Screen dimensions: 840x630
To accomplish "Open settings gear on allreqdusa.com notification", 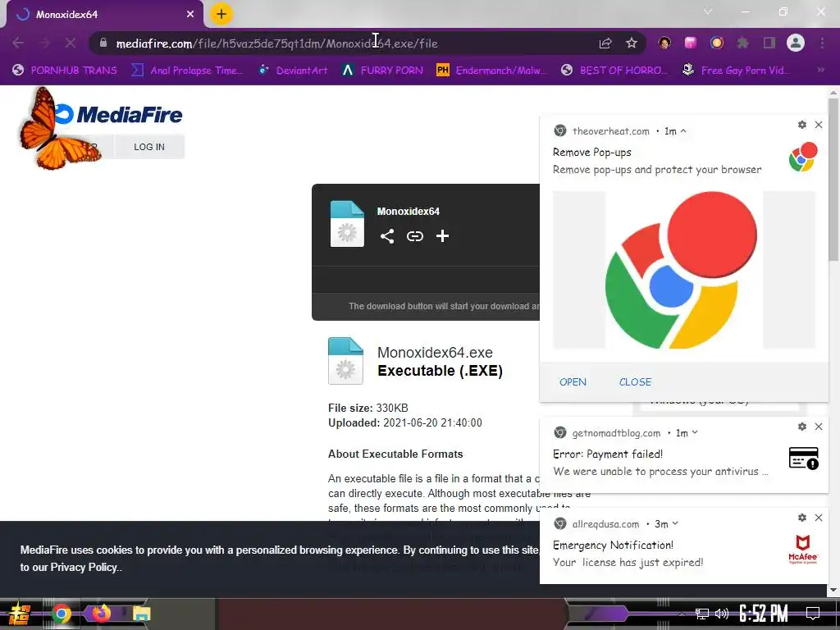I will pos(802,518).
